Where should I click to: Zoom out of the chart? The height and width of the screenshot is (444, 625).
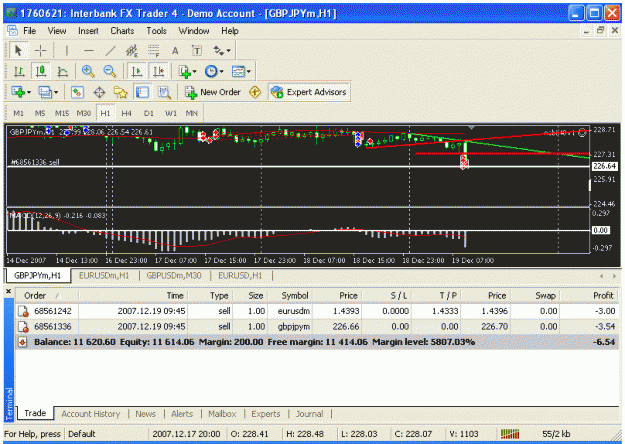(109, 71)
